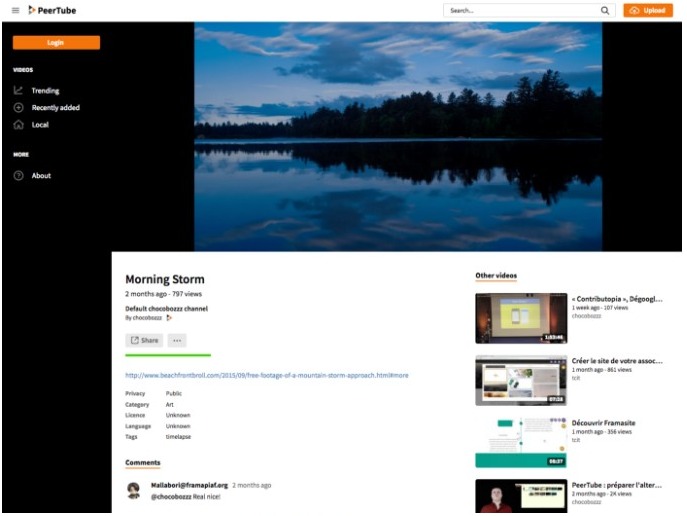The width and height of the screenshot is (687, 516).
Task: Click the About question mark icon
Action: point(19,176)
